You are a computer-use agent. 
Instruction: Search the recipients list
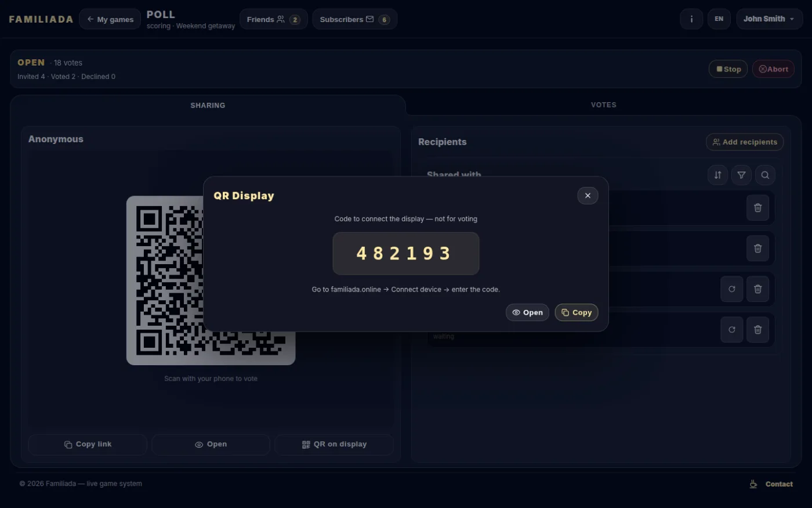(x=765, y=175)
